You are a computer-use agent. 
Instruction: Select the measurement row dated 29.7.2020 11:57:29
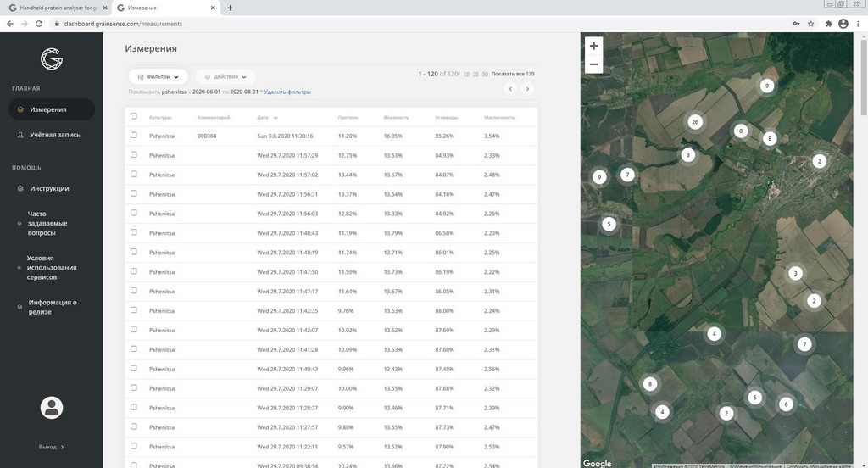pyautogui.click(x=133, y=155)
